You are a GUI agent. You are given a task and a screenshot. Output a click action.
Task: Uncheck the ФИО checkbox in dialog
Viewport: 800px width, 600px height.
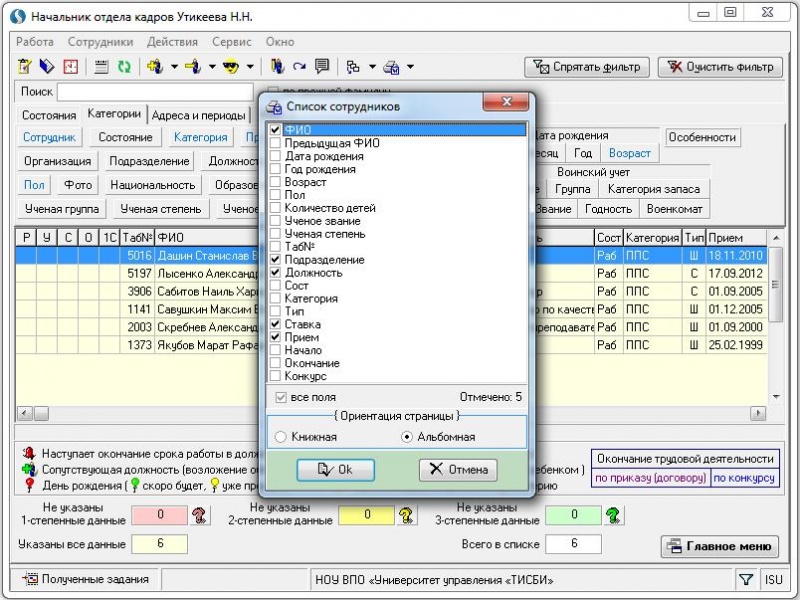click(x=275, y=130)
